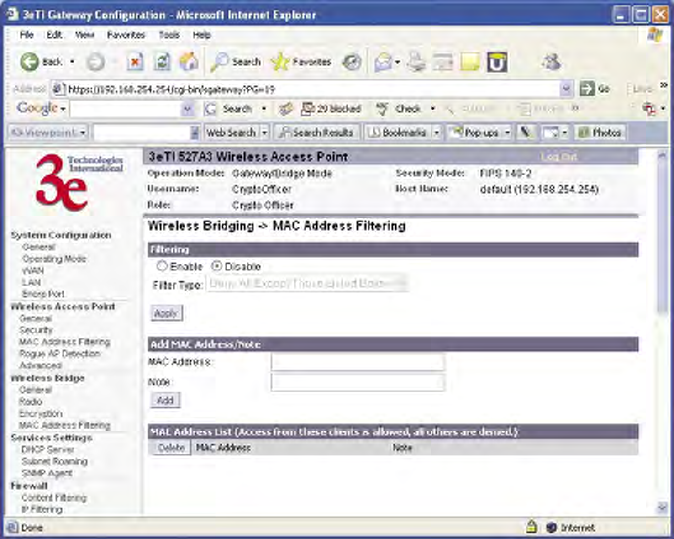The height and width of the screenshot is (539, 674).
Task: Open the View menu
Action: click(85, 35)
